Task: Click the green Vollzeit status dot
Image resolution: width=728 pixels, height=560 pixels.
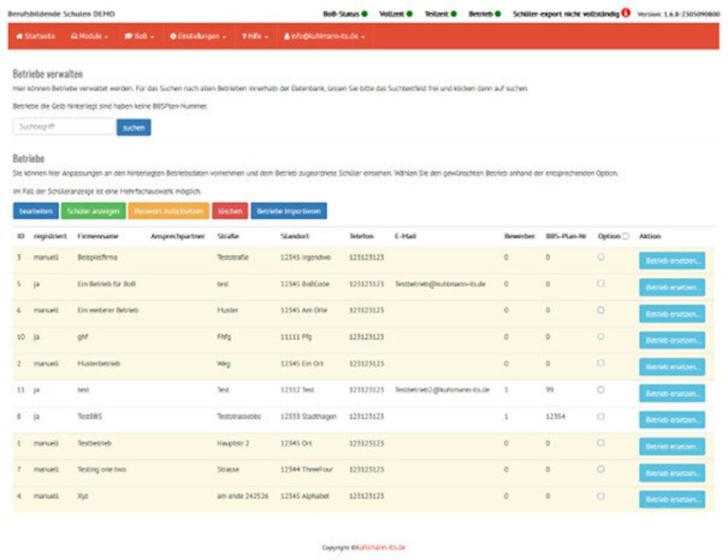Action: tap(409, 14)
